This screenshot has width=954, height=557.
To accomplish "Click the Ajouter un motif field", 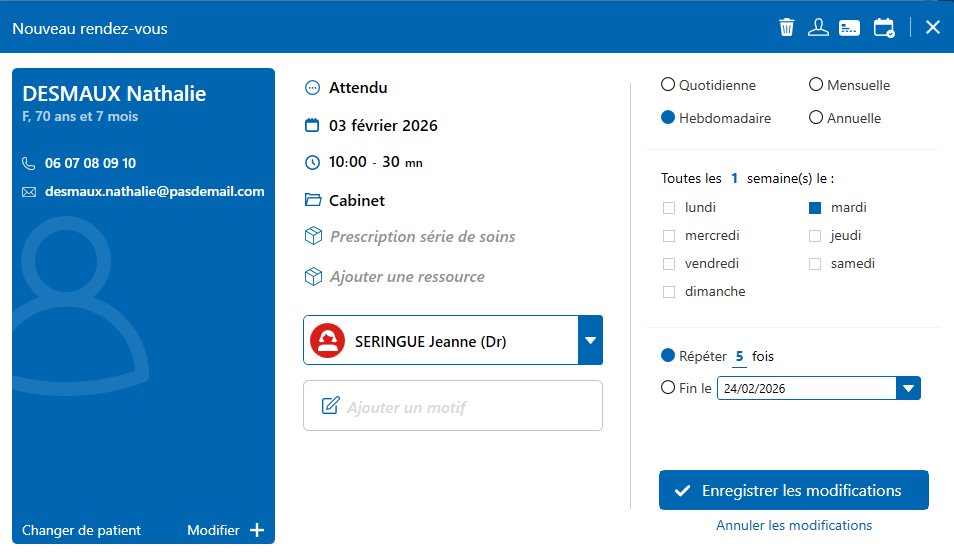I will [453, 406].
